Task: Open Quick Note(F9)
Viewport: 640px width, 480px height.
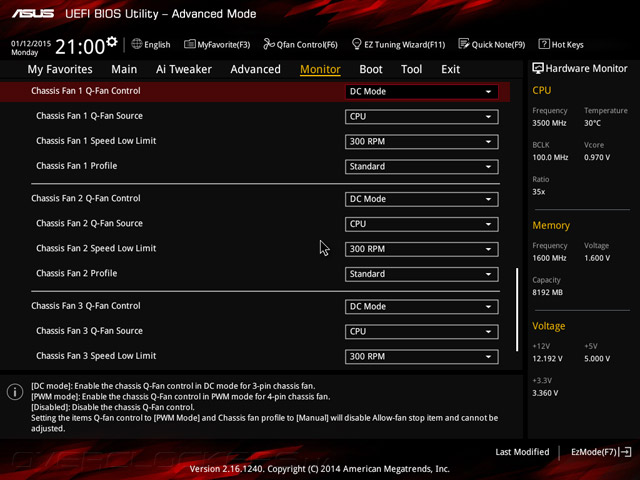Action: [x=492, y=44]
